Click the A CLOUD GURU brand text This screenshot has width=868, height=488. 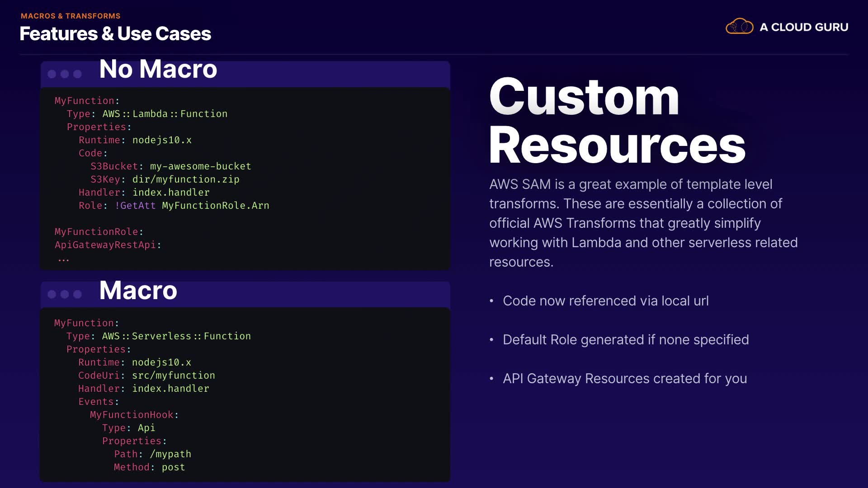[x=803, y=27]
